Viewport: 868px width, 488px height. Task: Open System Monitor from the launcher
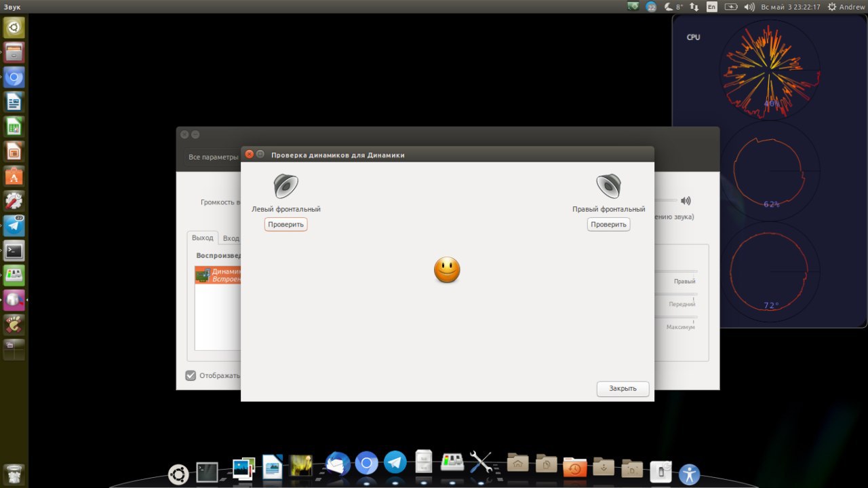14,276
